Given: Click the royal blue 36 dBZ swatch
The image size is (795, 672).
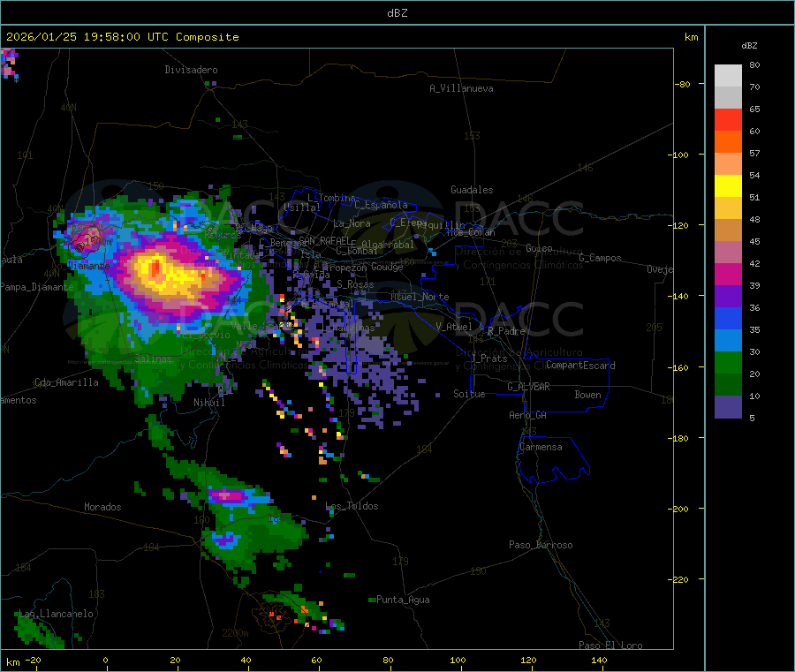Looking at the screenshot, I should [x=728, y=318].
